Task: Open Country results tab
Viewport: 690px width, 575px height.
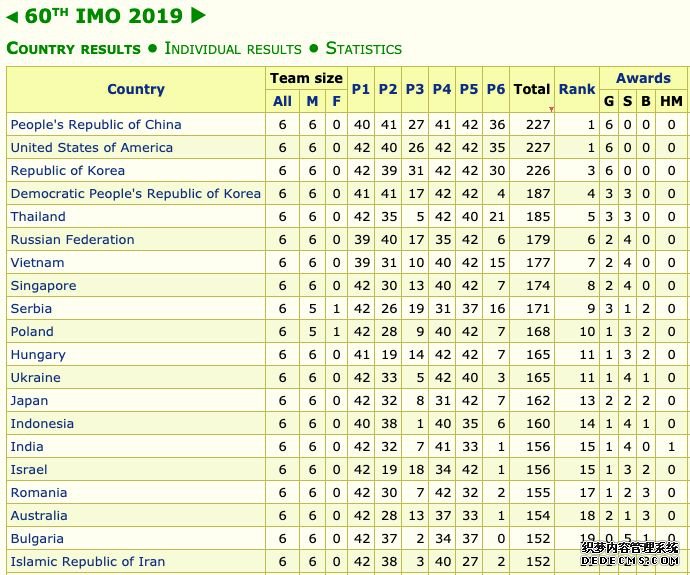Action: tap(73, 48)
